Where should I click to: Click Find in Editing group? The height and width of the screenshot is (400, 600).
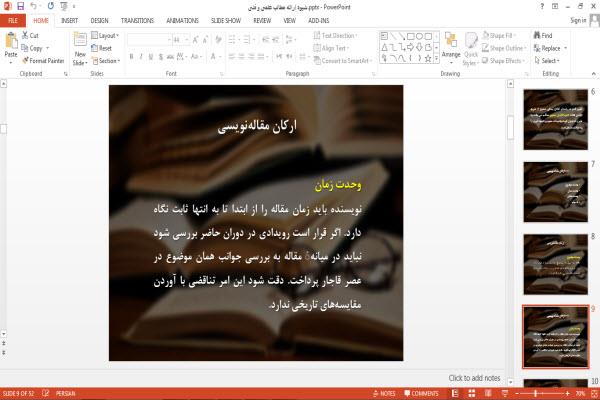pyautogui.click(x=543, y=35)
